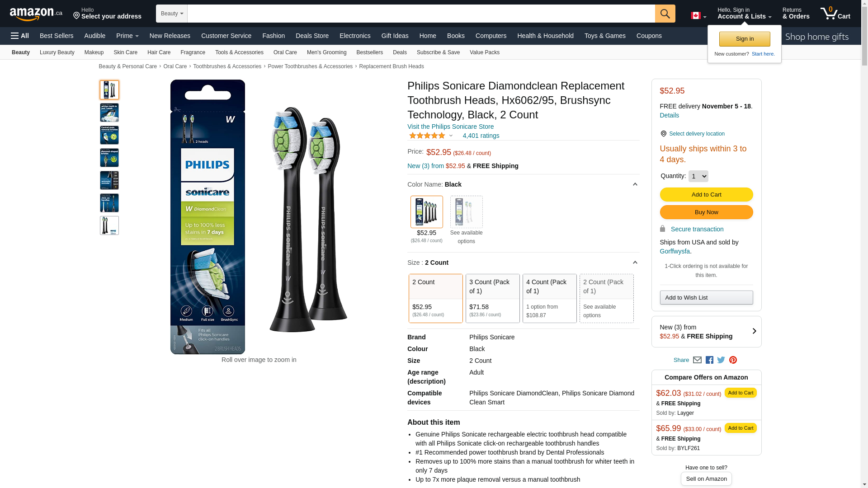This screenshot has width=868, height=488.
Task: Click the Amazon.ca logo
Action: click(x=36, y=14)
